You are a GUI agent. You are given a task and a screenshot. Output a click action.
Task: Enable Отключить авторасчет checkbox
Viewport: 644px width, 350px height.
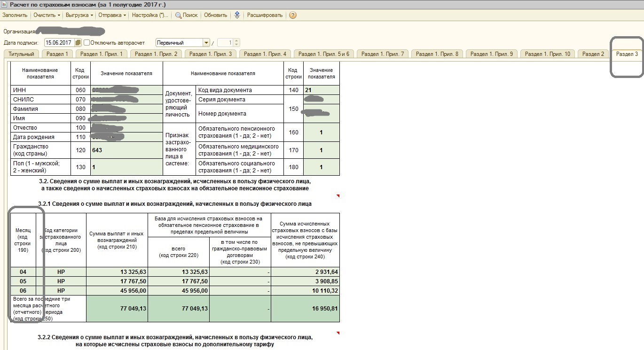86,43
